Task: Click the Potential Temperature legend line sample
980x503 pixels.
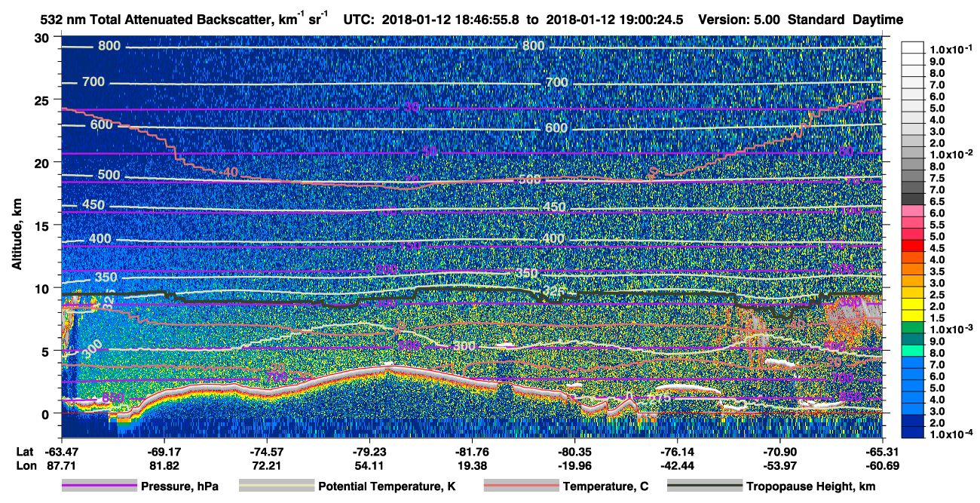Action: (277, 487)
